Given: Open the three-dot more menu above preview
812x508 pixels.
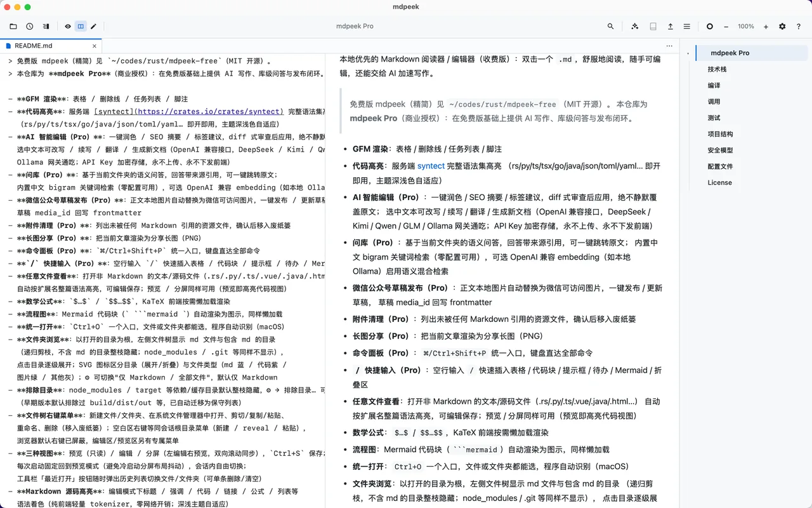Looking at the screenshot, I should click(x=669, y=46).
